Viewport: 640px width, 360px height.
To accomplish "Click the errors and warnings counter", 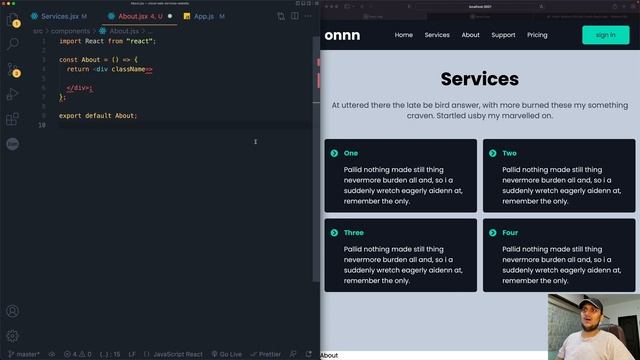I will pyautogui.click(x=78, y=354).
